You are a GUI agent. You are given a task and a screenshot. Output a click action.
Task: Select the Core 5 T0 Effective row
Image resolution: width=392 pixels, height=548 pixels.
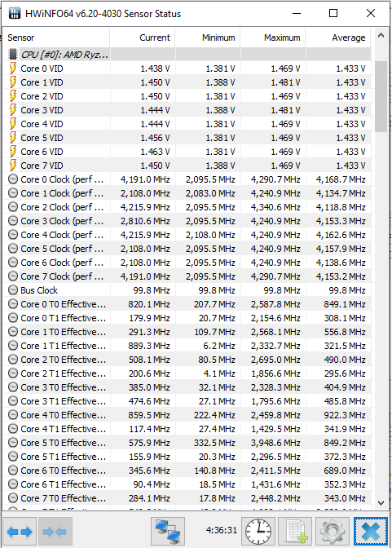coord(187,443)
